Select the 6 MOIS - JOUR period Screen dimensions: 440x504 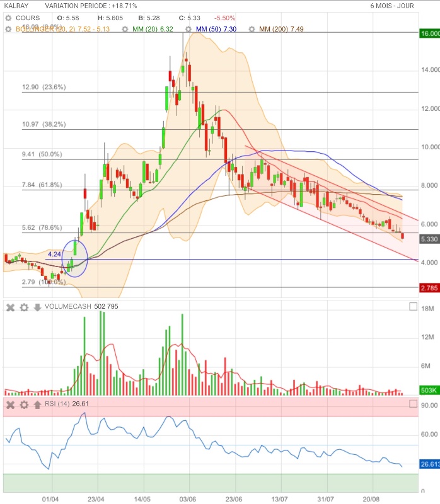point(391,6)
